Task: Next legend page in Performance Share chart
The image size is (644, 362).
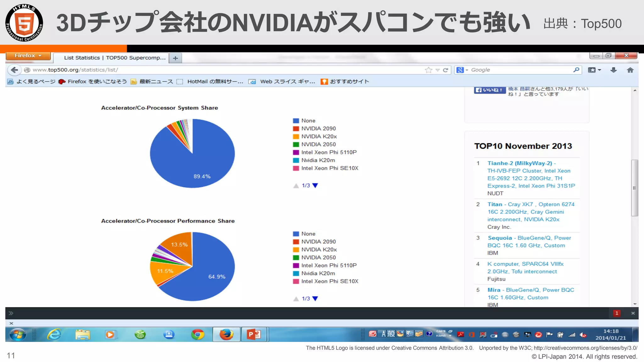Action: click(x=315, y=299)
